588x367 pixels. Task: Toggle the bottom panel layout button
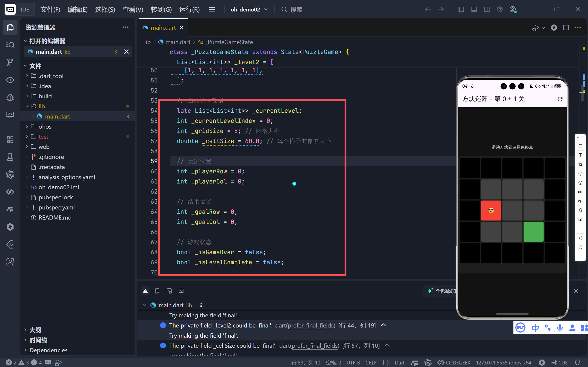(474, 9)
